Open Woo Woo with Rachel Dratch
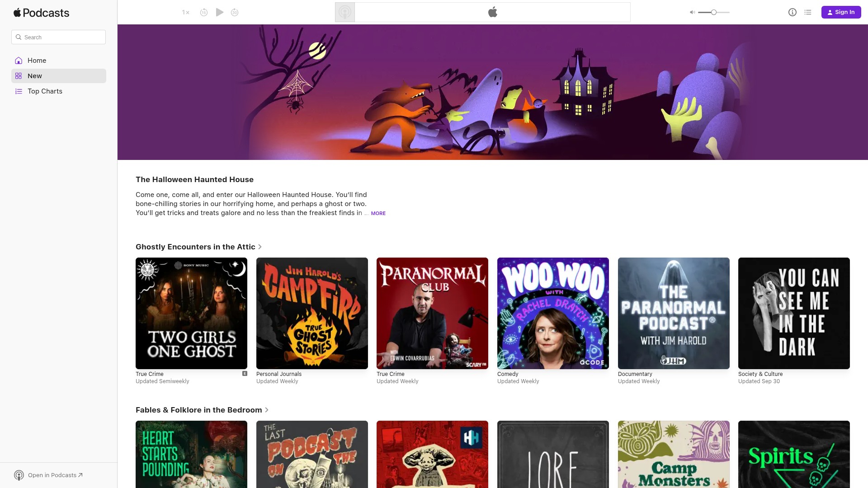 553,313
